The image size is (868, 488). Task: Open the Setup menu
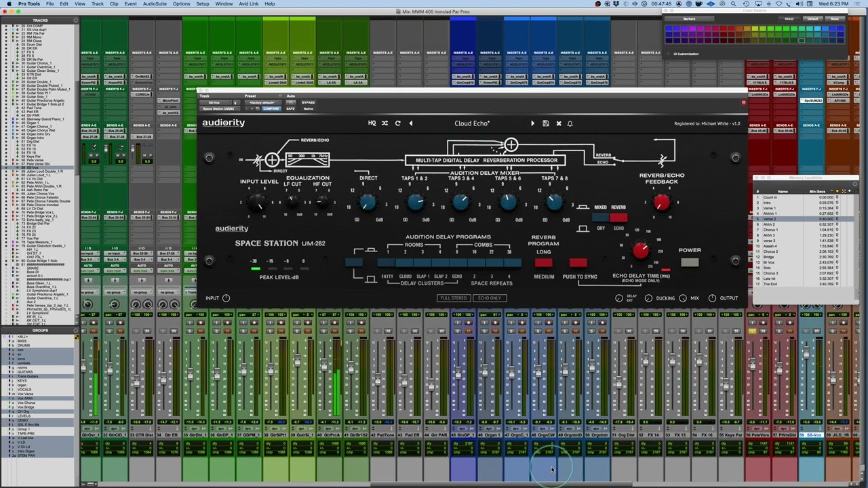click(x=203, y=3)
